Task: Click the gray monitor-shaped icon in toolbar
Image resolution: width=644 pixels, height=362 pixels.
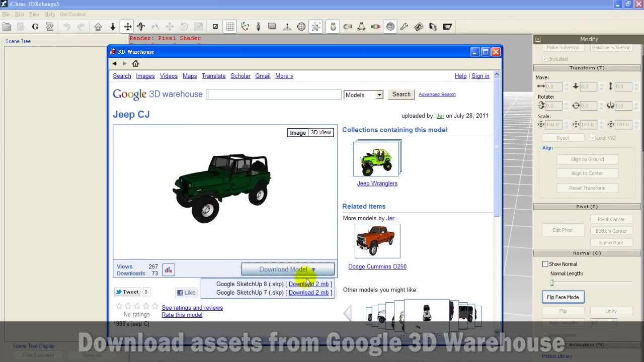Action: (272, 27)
